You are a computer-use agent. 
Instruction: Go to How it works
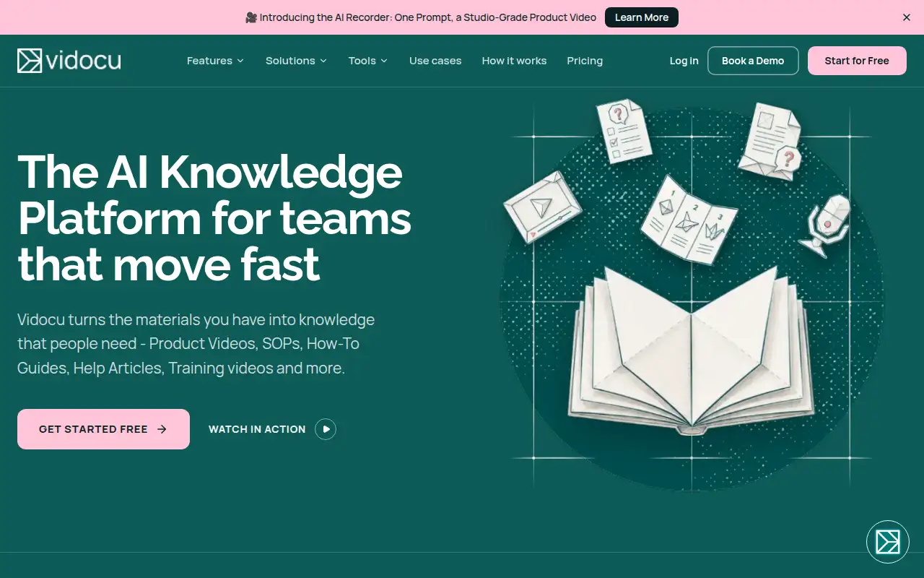tap(514, 61)
